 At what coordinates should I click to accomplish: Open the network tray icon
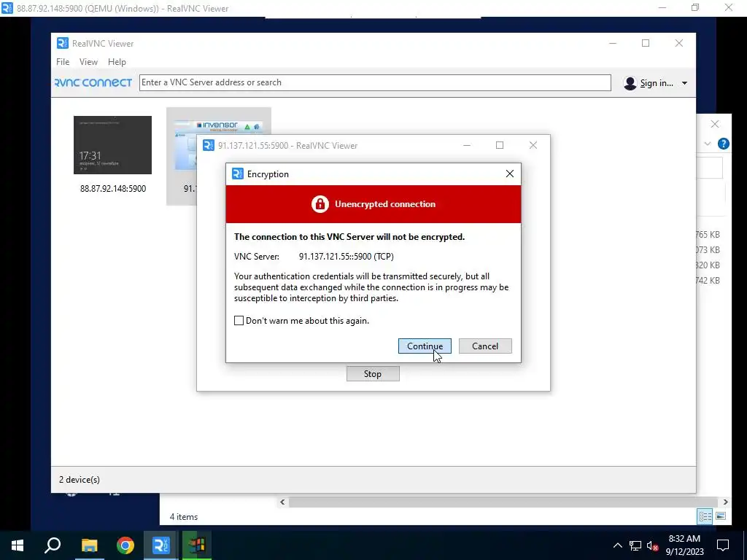(635, 545)
